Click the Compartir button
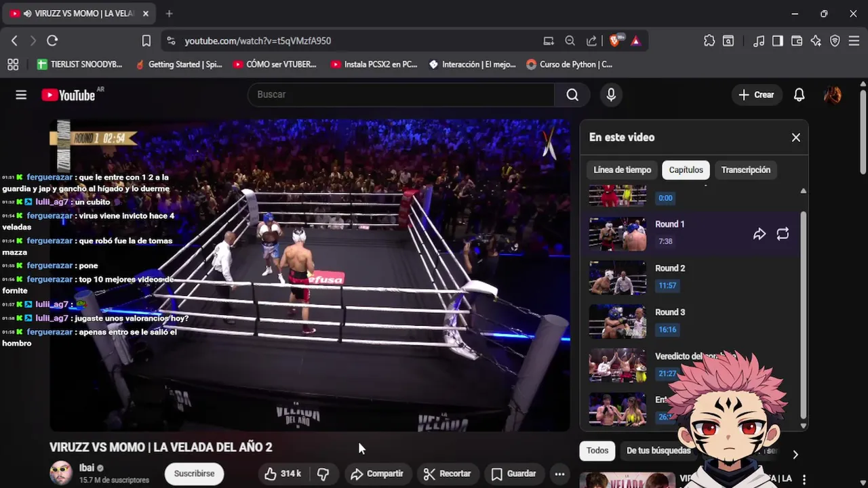Screen dimensions: 868x488 376,474
